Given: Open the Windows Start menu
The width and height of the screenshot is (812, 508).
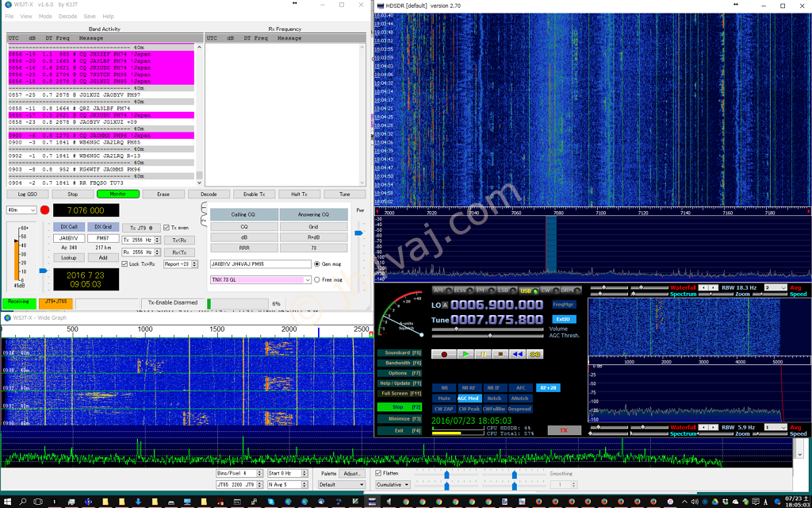Looking at the screenshot, I should coord(8,502).
